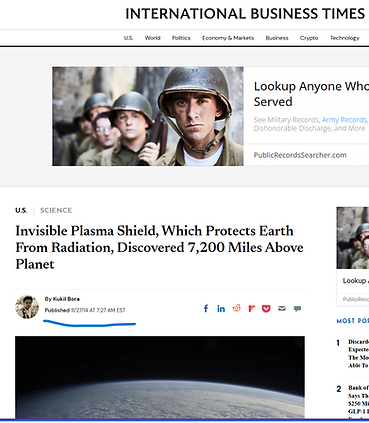Share article on Flipboard
Image resolution: width=369 pixels, height=423 pixels.
252,309
